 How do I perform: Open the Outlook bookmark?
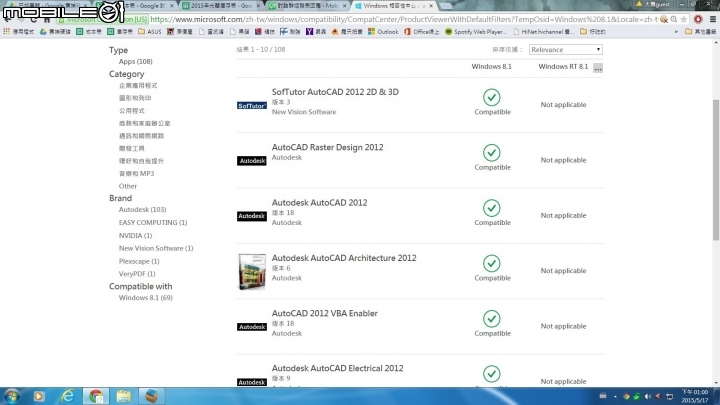click(383, 32)
